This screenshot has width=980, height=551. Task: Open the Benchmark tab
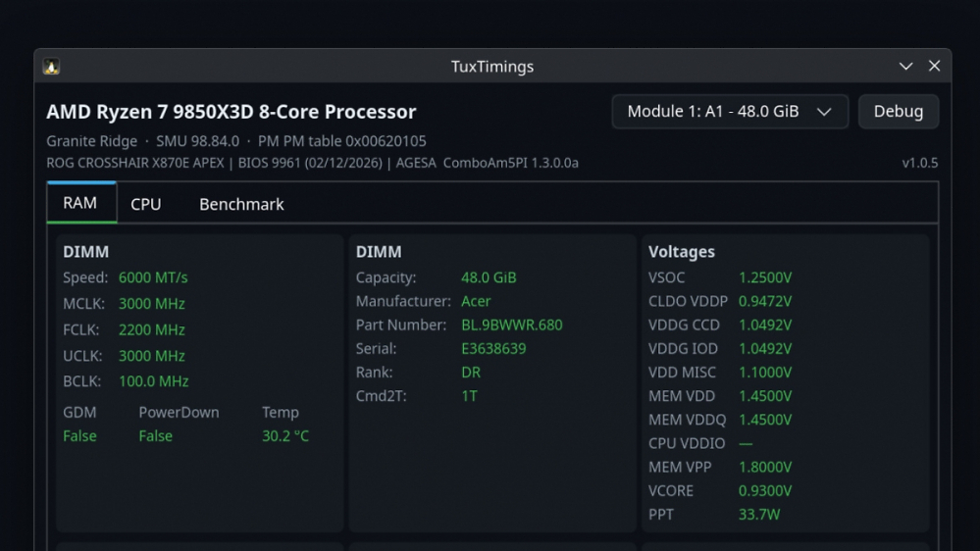coord(241,204)
